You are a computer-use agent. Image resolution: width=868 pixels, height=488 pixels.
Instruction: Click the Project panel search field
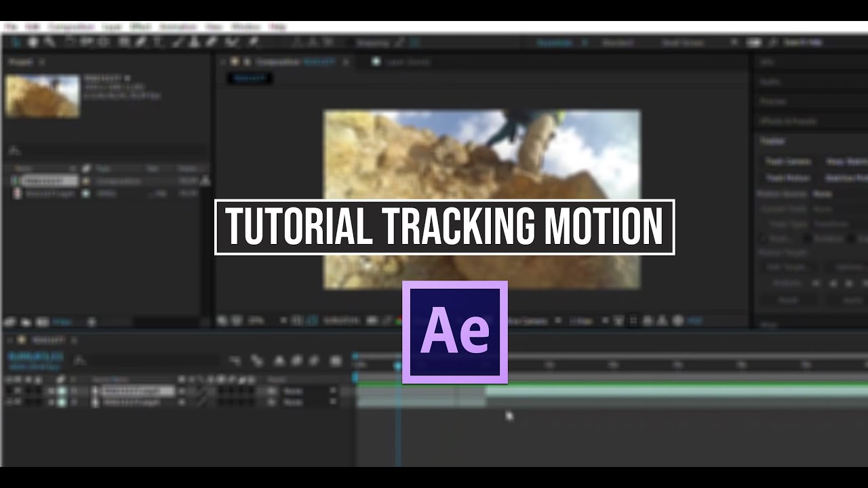[x=108, y=150]
